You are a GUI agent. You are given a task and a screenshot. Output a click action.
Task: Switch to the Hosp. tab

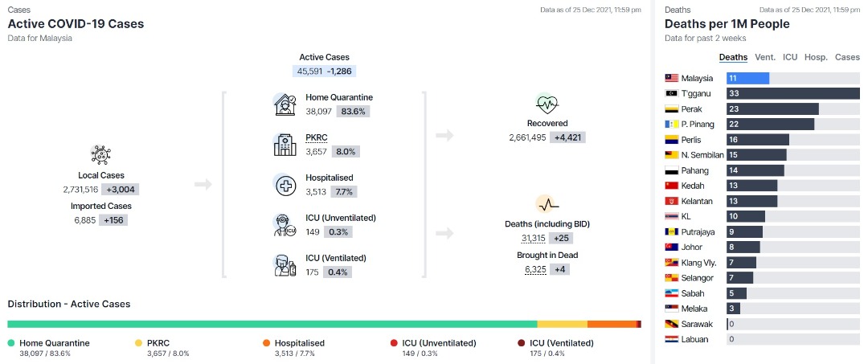pyautogui.click(x=816, y=57)
